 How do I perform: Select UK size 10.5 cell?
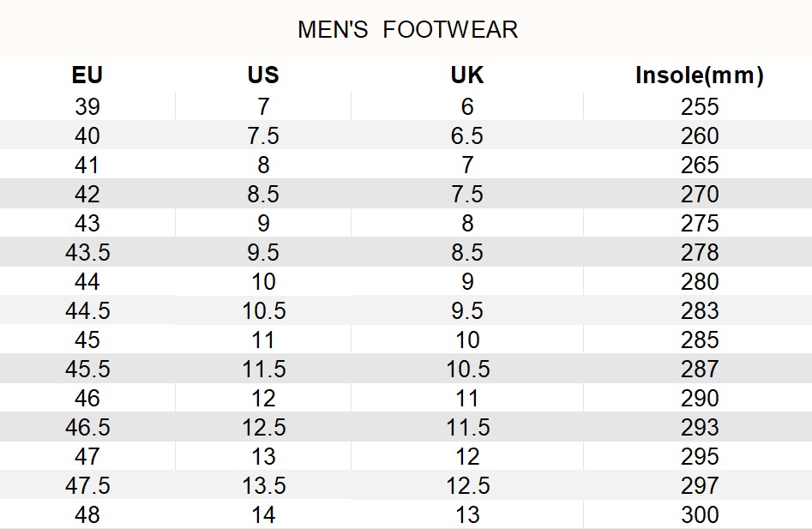tap(467, 370)
